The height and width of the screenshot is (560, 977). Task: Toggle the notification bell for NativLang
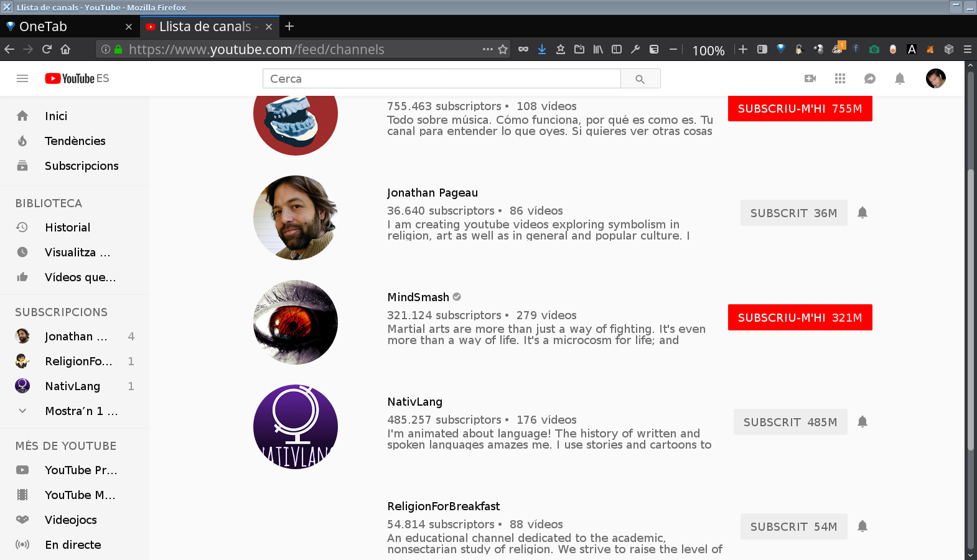(x=862, y=422)
